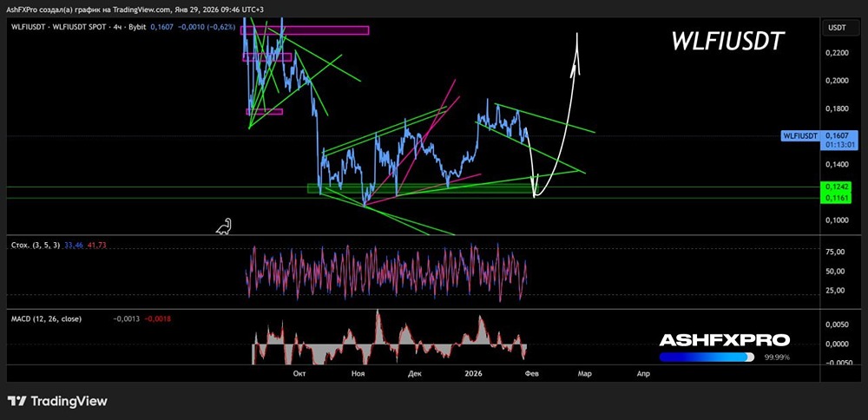
Task: Click the Окт label on time axis
Action: click(299, 373)
